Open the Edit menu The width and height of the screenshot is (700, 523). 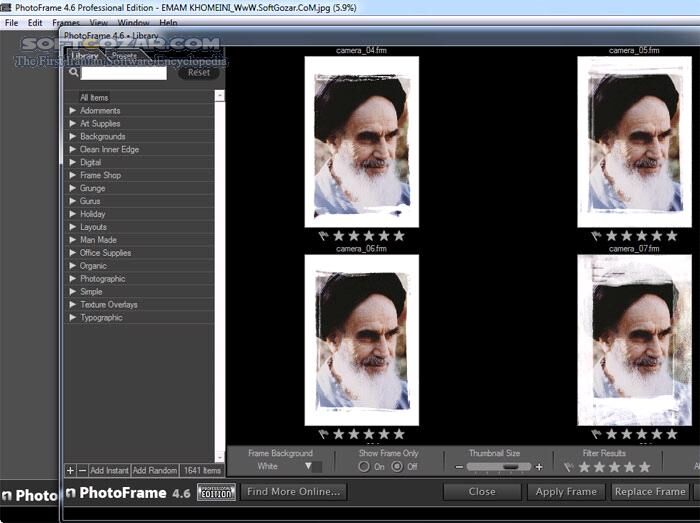[x=35, y=22]
